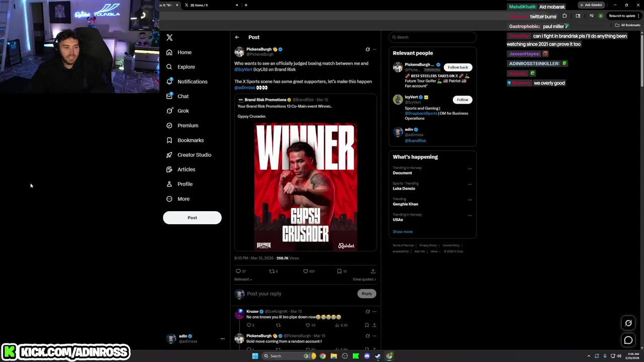Go to Explore in sidebar
644x362 pixels.
tap(181, 67)
